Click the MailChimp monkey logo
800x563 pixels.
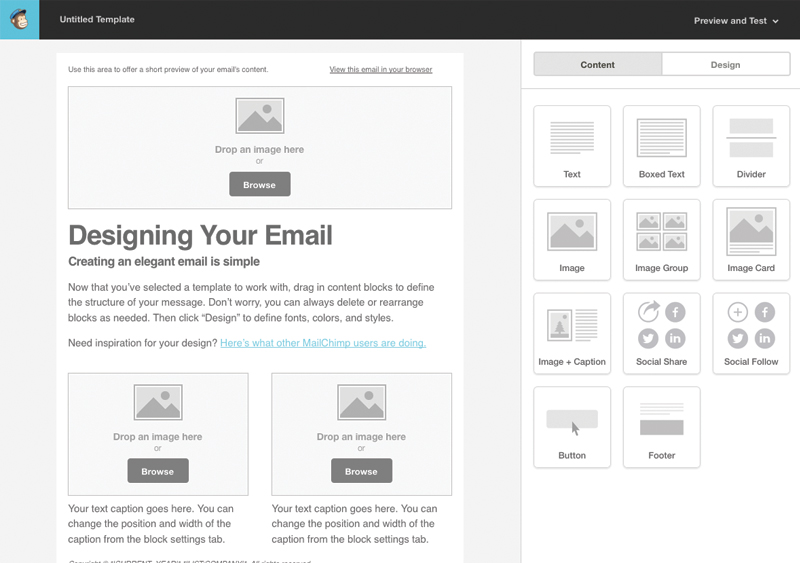tap(19, 19)
